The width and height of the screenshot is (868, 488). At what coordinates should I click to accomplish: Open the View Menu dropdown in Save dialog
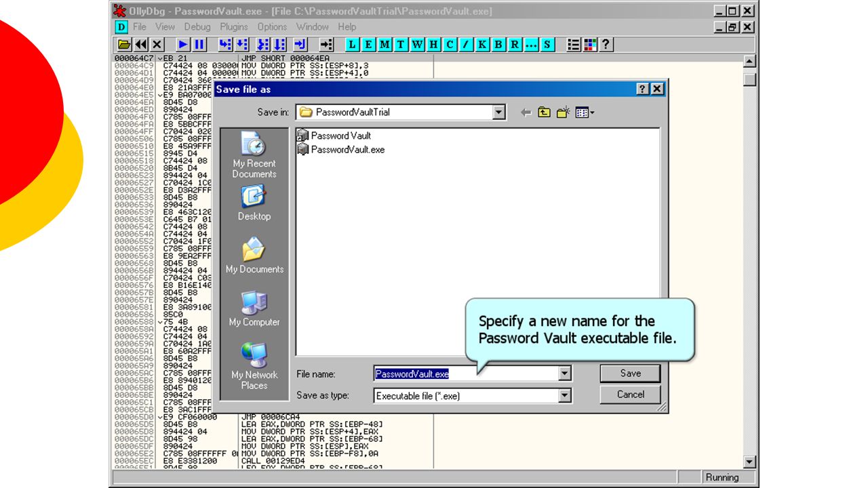pyautogui.click(x=585, y=113)
